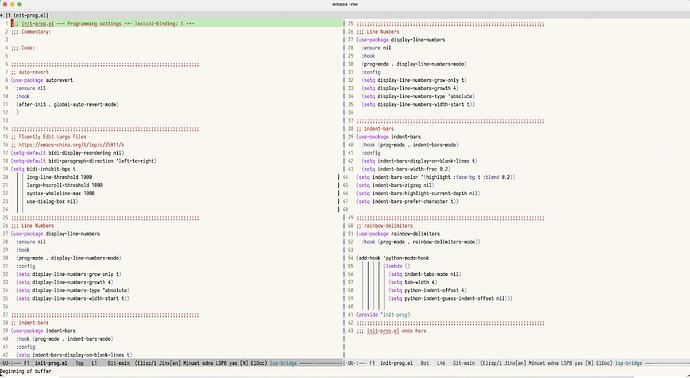Click "display-line-numbers-type 'absolute" in right pane
Image resolution: width=690 pixels, height=378 pixels.
(x=418, y=96)
